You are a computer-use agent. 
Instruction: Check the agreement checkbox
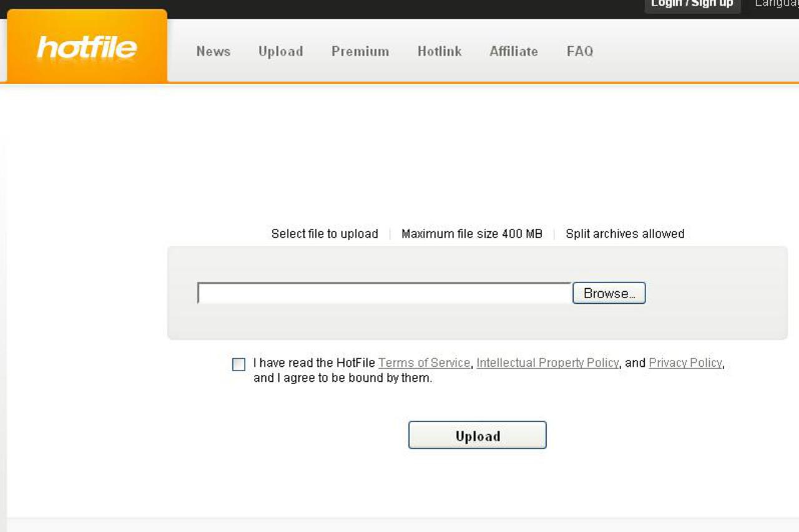coord(238,364)
